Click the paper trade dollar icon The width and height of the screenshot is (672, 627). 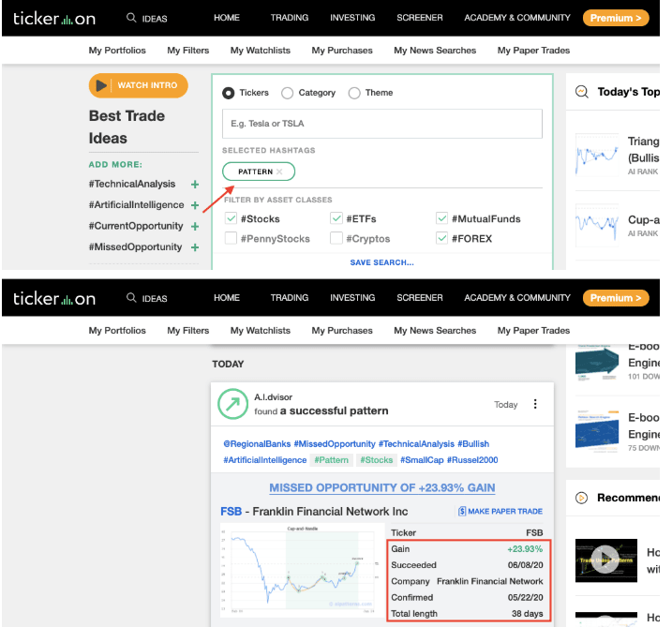tap(461, 512)
